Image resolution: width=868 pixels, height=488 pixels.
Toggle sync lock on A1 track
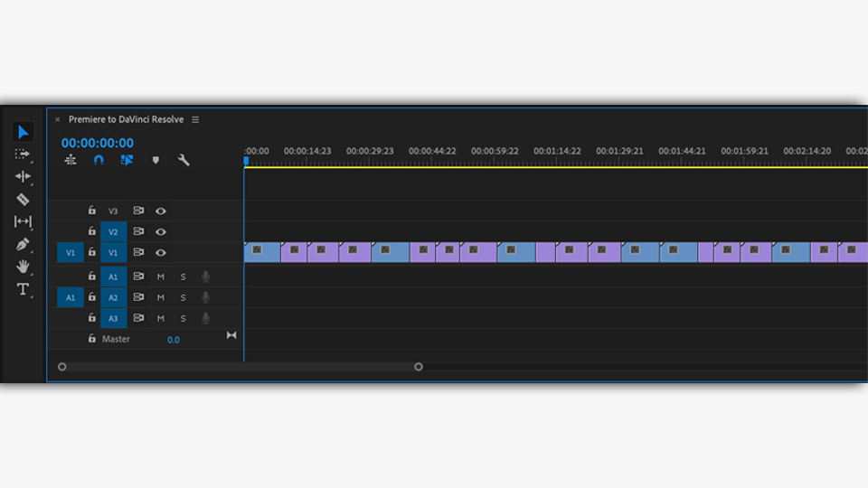click(x=138, y=277)
